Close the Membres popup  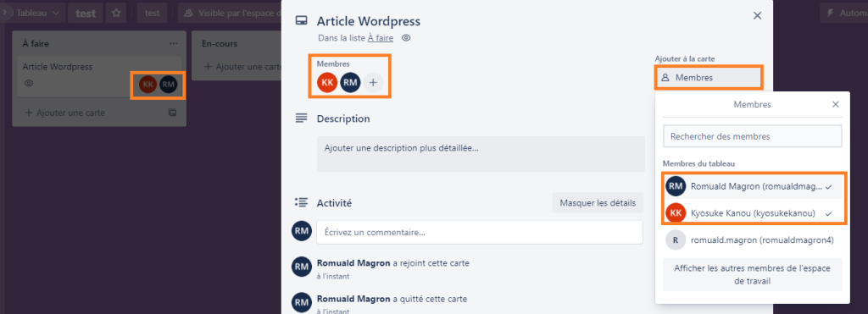point(835,104)
